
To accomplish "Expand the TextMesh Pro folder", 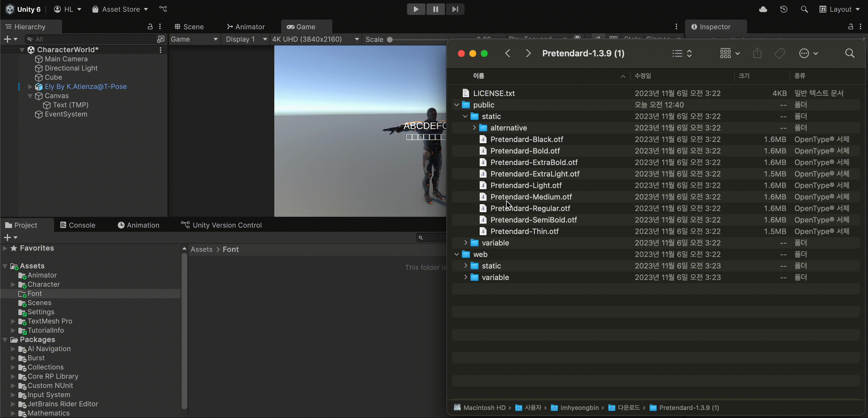I will [13, 321].
